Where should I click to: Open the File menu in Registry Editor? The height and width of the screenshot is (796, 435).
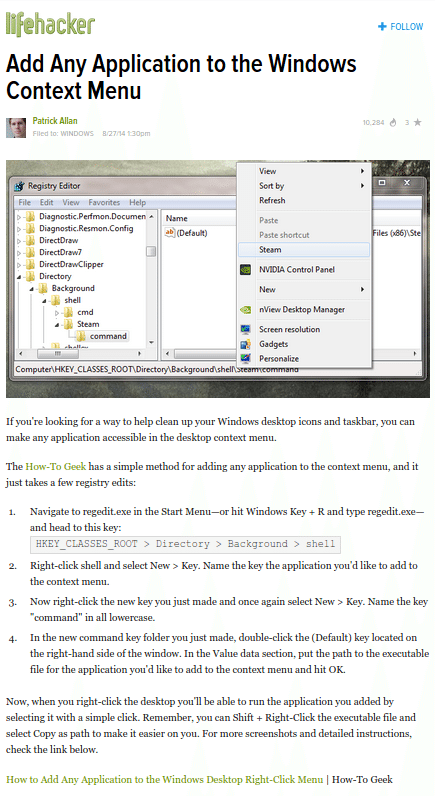pos(25,202)
